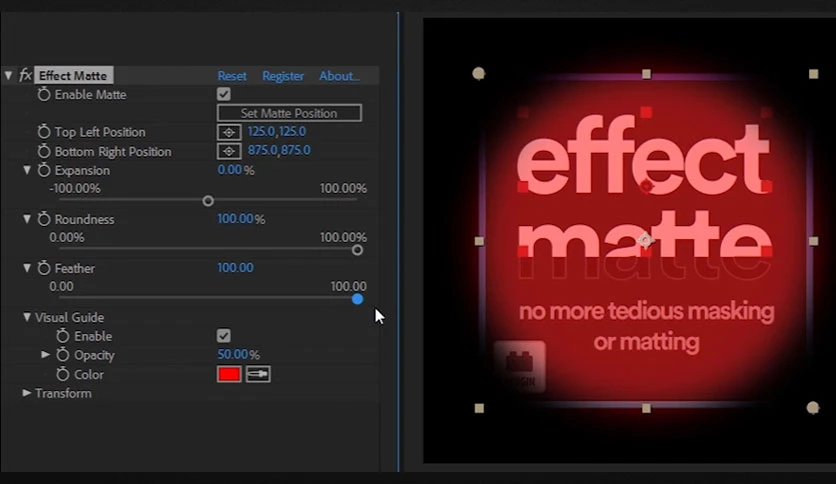Toggle stopwatch for Enable Matte
The image size is (836, 484).
[x=44, y=95]
